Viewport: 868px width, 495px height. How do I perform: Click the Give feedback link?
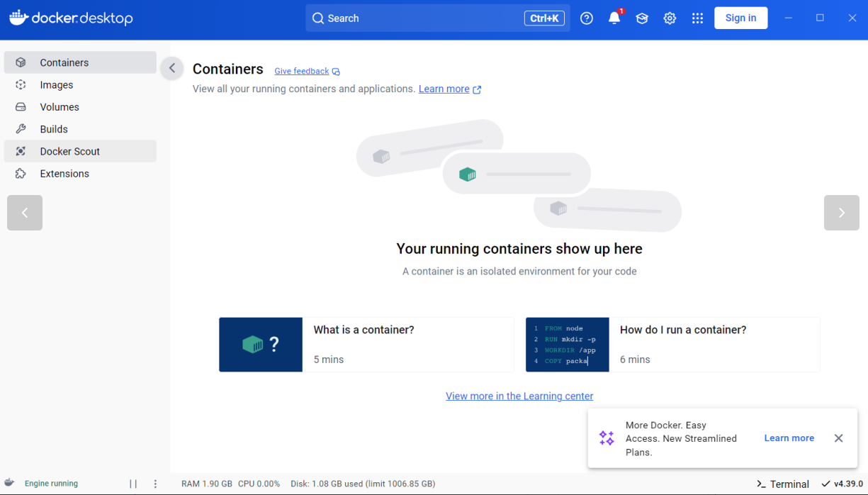pos(302,71)
